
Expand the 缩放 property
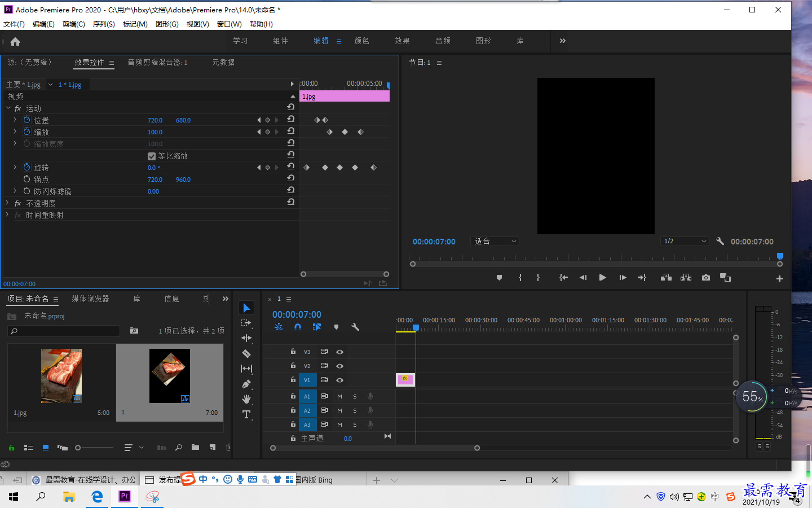15,132
